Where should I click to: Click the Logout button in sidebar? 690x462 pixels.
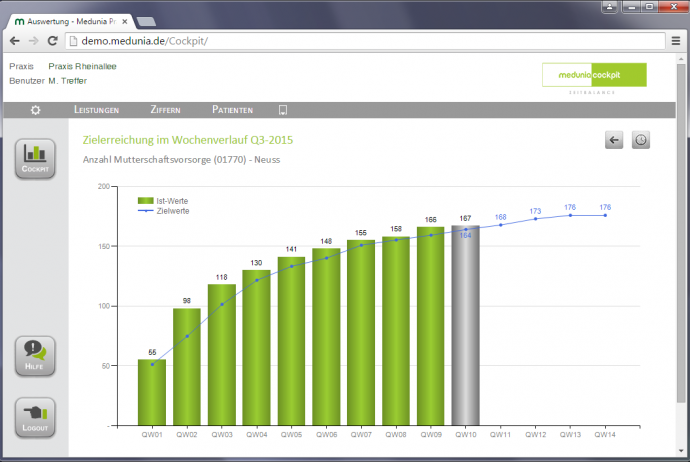pyautogui.click(x=35, y=416)
